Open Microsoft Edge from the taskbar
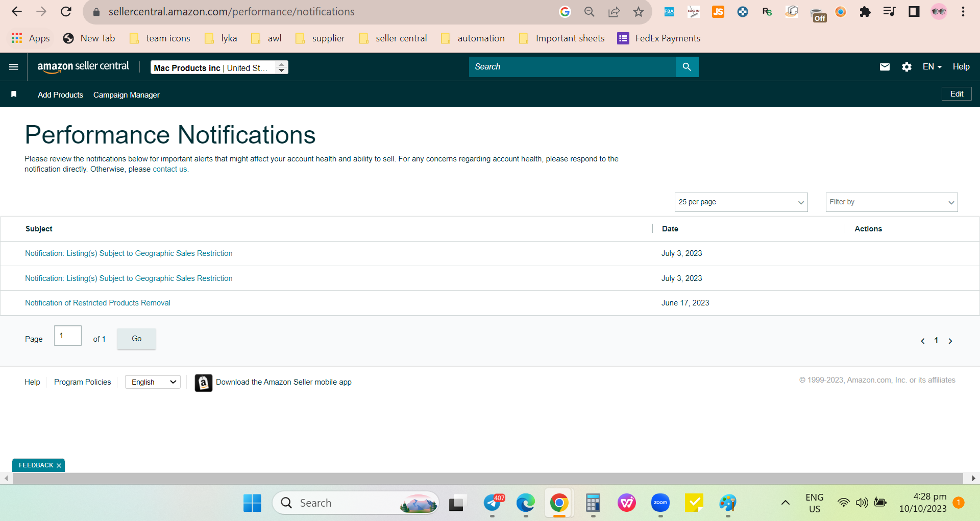Viewport: 980px width, 521px height. coord(526,503)
